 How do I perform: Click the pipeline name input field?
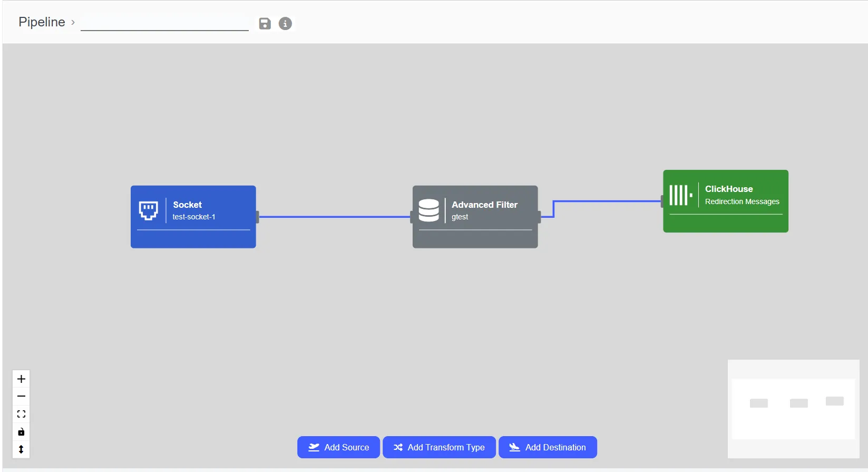[164, 23]
